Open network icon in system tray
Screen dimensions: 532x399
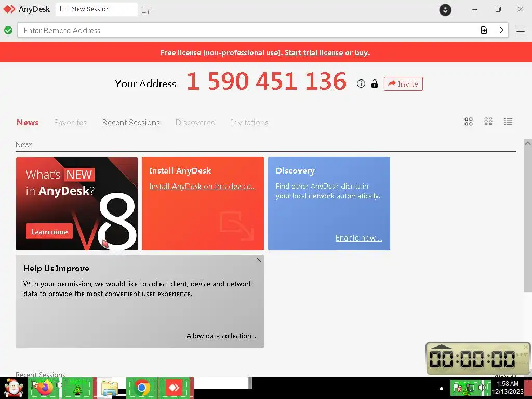click(470, 388)
